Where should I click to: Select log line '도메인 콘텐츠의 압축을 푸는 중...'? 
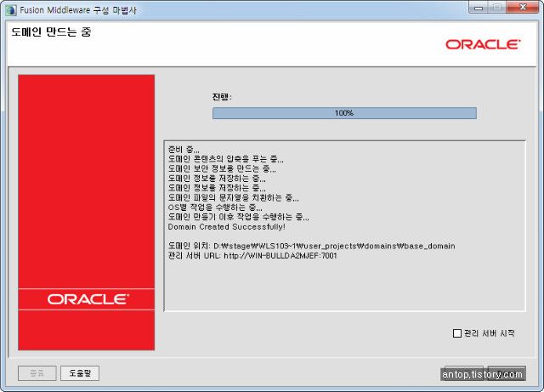click(225, 159)
